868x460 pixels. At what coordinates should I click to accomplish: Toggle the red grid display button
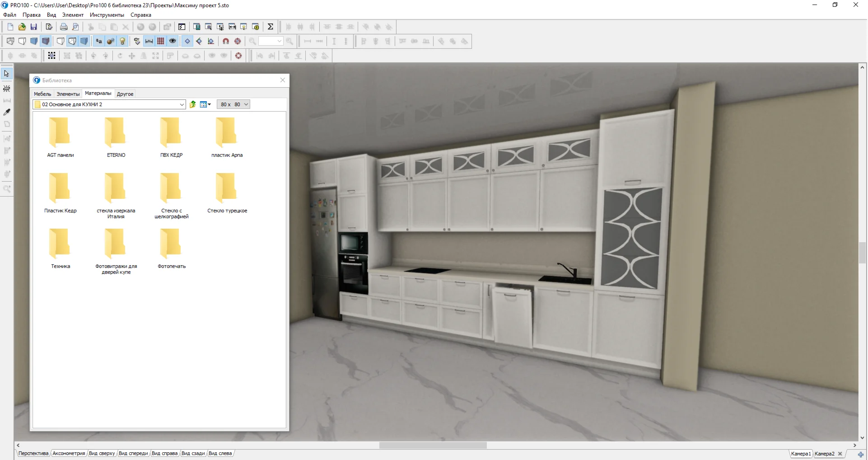tap(161, 41)
